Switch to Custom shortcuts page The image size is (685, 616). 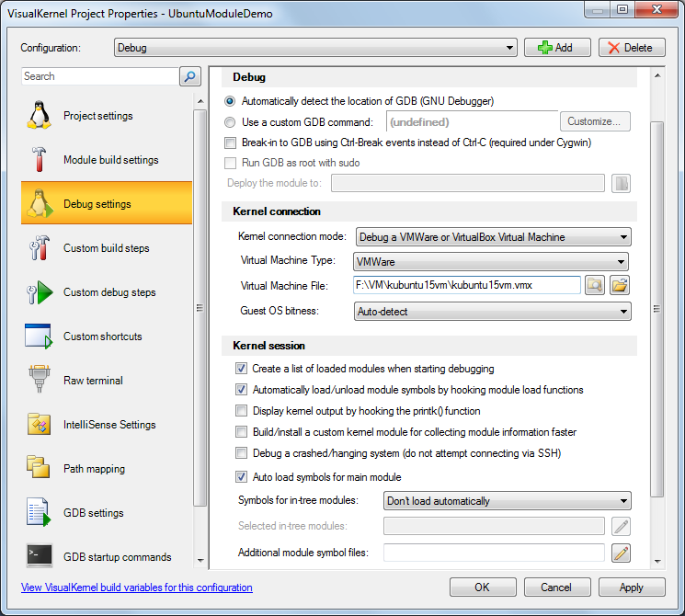coord(107,336)
